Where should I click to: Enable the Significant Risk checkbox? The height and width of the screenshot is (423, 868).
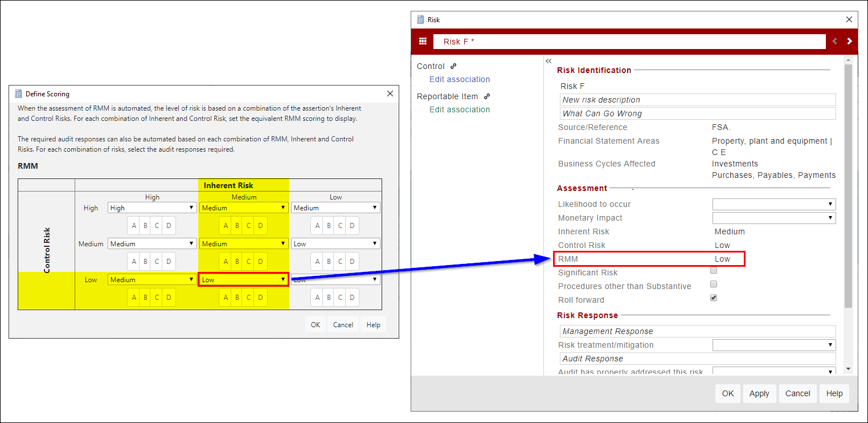[714, 270]
